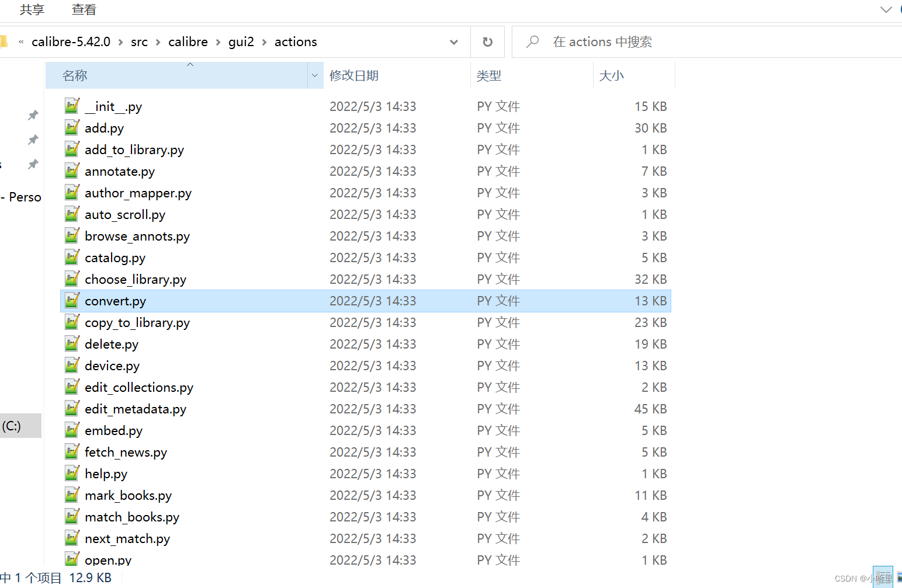Click the fetch_news.py file icon
Screen dimensions: 902x588
tap(72, 451)
